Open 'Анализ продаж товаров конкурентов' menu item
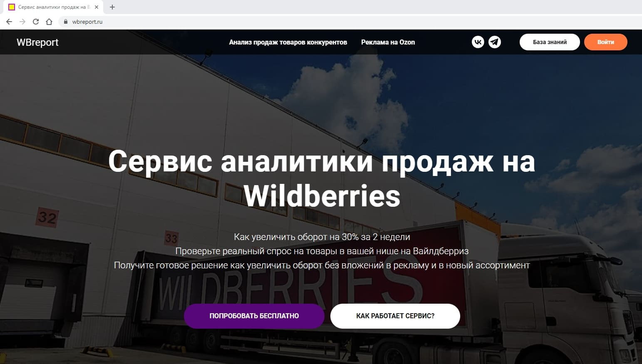The height and width of the screenshot is (364, 642). coord(288,42)
